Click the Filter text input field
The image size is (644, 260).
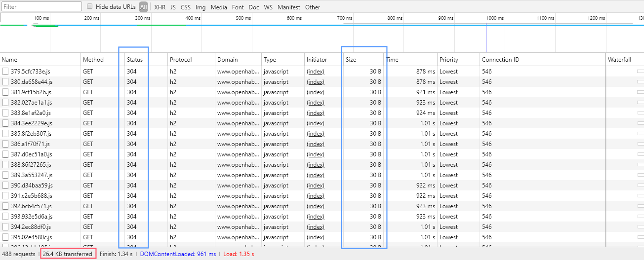click(x=41, y=7)
